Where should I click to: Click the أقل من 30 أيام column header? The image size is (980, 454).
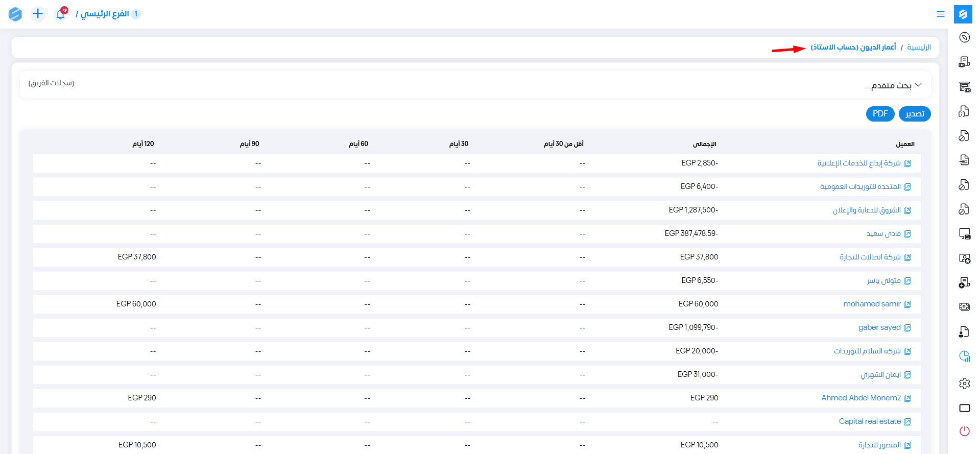point(563,144)
